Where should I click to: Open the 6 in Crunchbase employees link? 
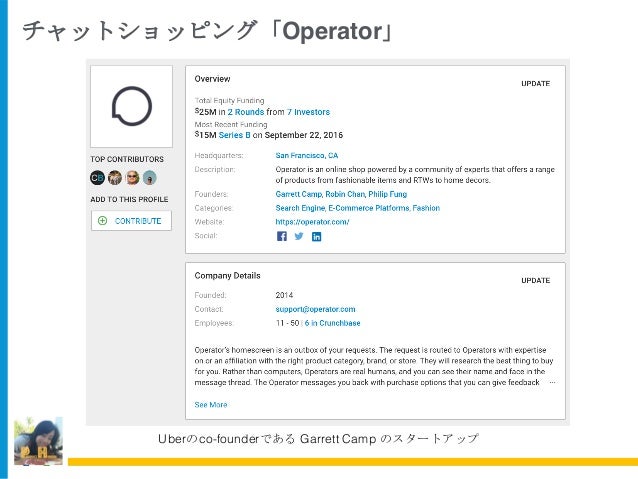pos(332,323)
